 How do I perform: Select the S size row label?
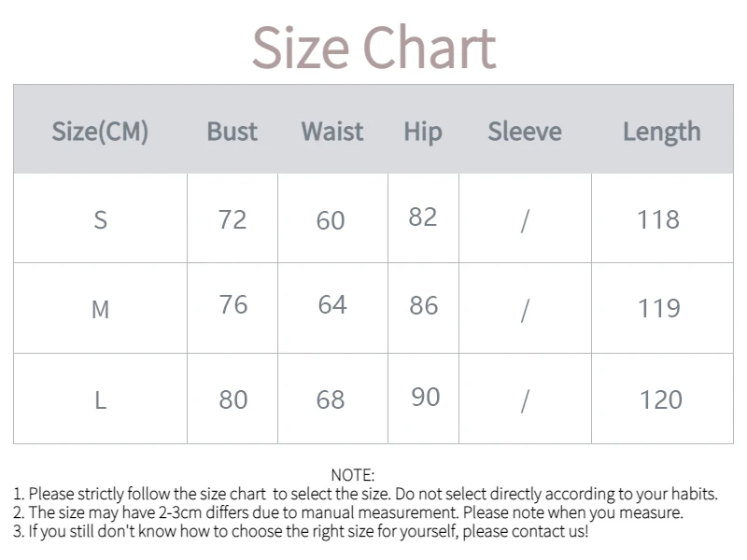click(100, 220)
